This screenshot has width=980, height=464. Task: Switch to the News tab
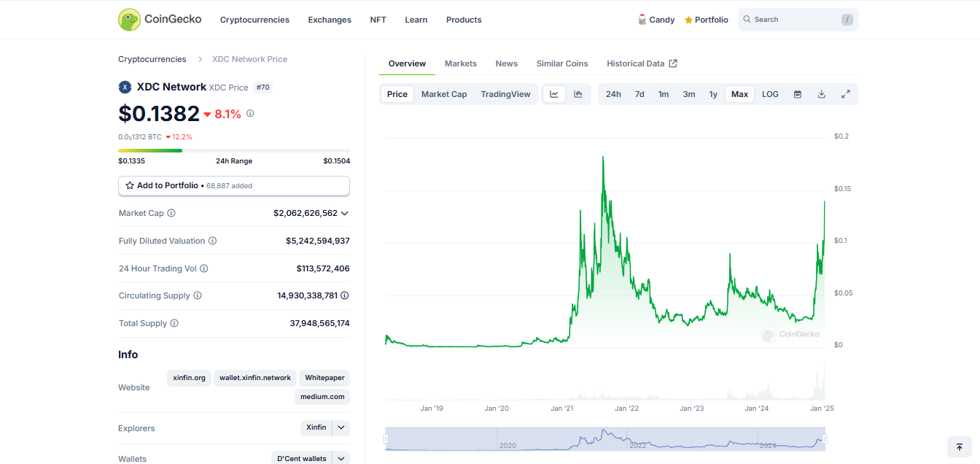tap(507, 63)
